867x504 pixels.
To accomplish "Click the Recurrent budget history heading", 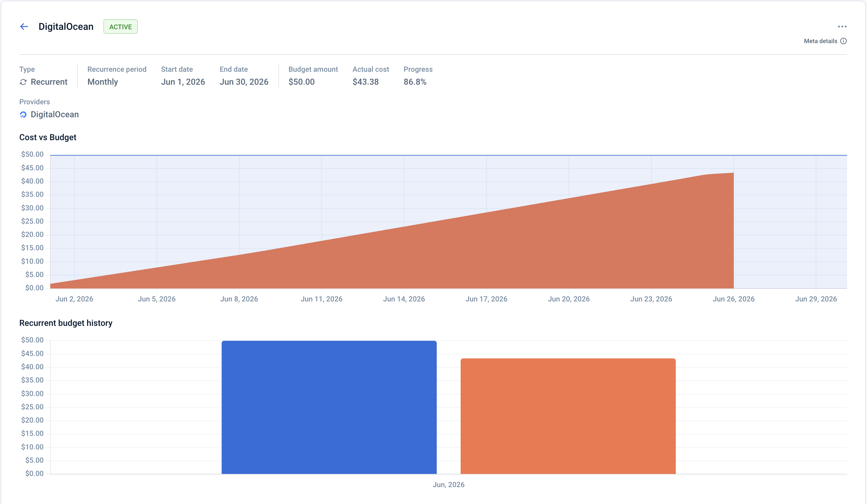I will [x=66, y=323].
